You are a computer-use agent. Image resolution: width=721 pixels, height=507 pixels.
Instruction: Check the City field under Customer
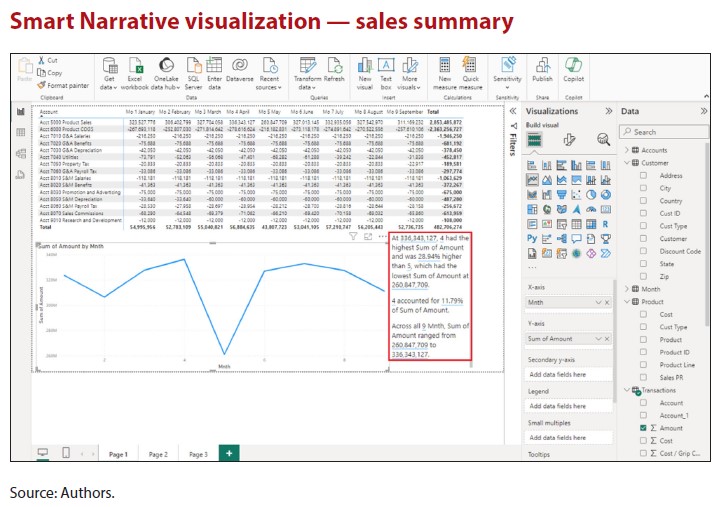click(x=643, y=188)
